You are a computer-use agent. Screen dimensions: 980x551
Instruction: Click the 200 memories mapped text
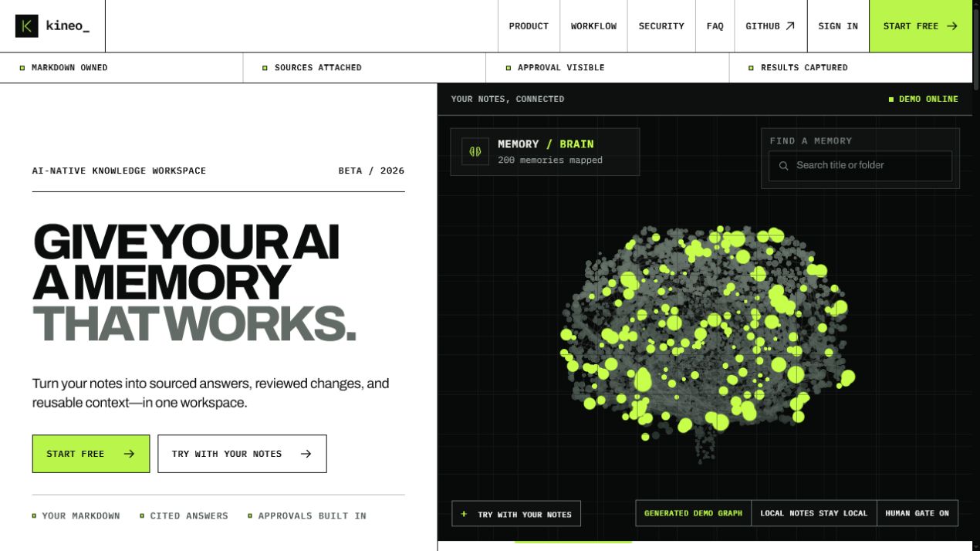click(550, 161)
